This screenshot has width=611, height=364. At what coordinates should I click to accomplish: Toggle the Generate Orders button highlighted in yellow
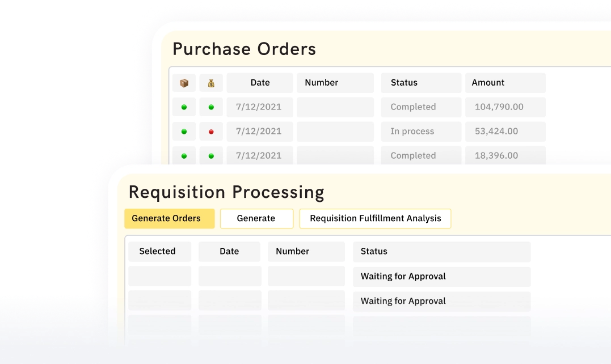168,218
